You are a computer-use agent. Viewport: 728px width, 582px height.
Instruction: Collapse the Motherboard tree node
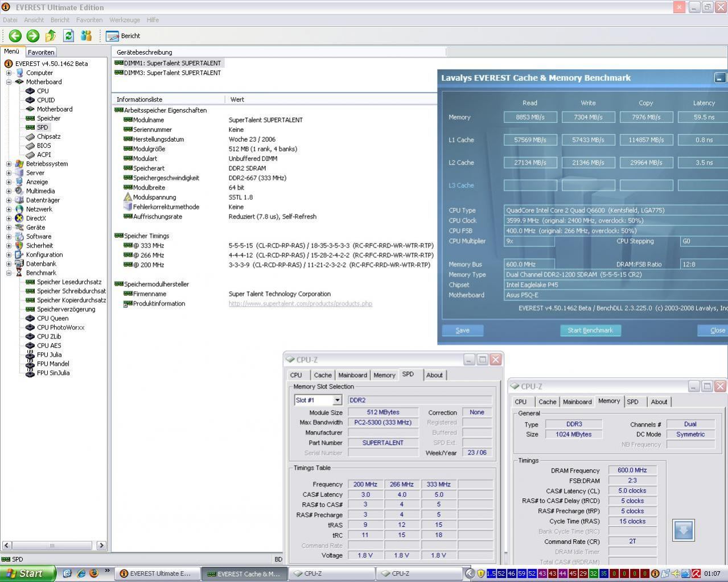(x=9, y=82)
